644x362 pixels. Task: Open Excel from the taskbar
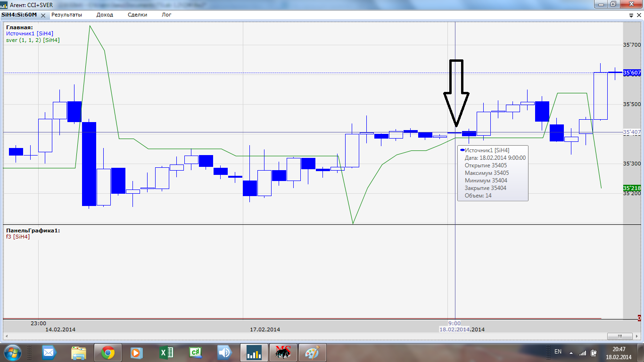[x=166, y=353]
